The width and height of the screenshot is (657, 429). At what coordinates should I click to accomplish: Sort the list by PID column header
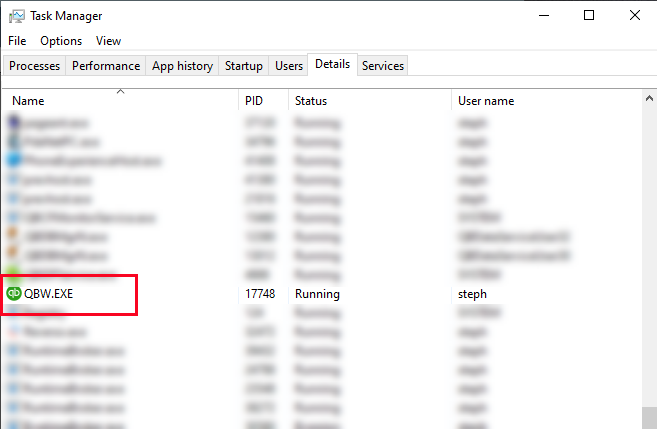(x=254, y=101)
